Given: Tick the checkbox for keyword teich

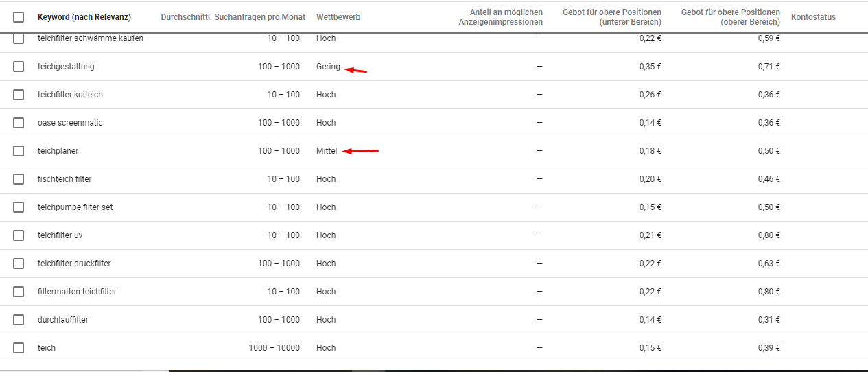Looking at the screenshot, I should point(19,348).
